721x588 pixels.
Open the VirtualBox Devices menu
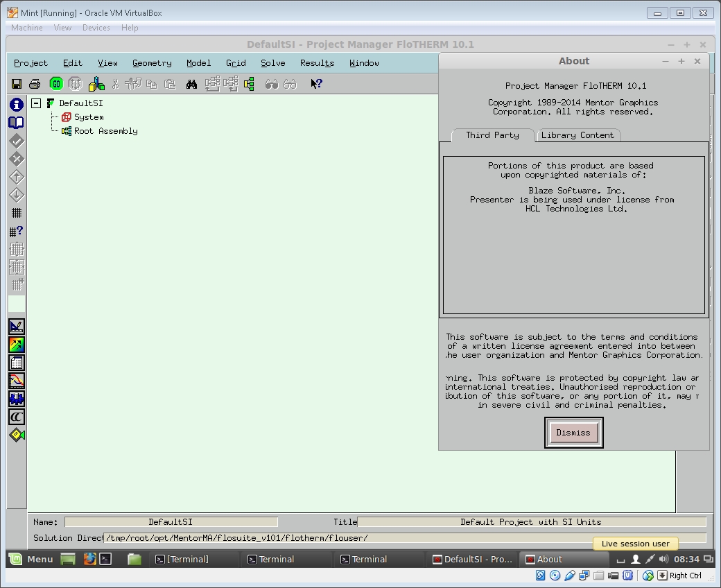96,28
